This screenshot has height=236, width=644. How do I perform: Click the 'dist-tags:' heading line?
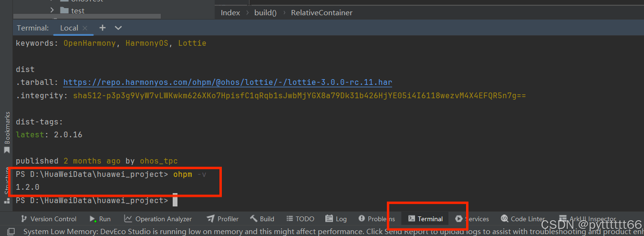[x=40, y=122]
